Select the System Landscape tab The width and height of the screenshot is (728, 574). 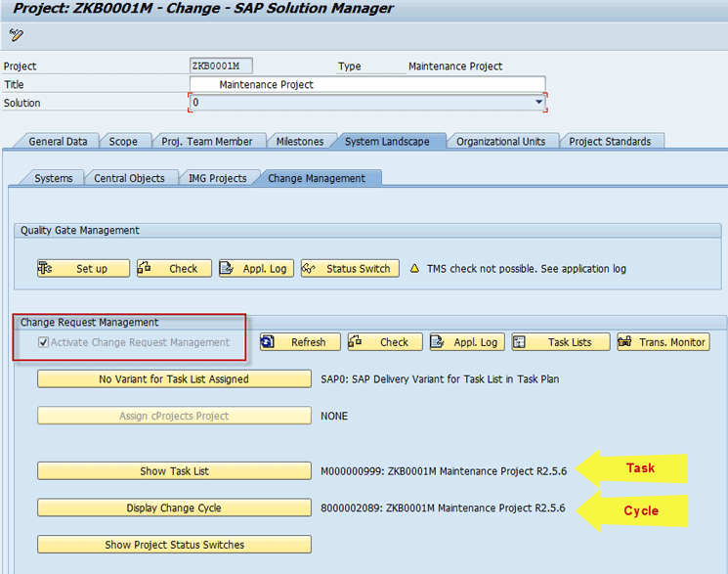point(387,141)
